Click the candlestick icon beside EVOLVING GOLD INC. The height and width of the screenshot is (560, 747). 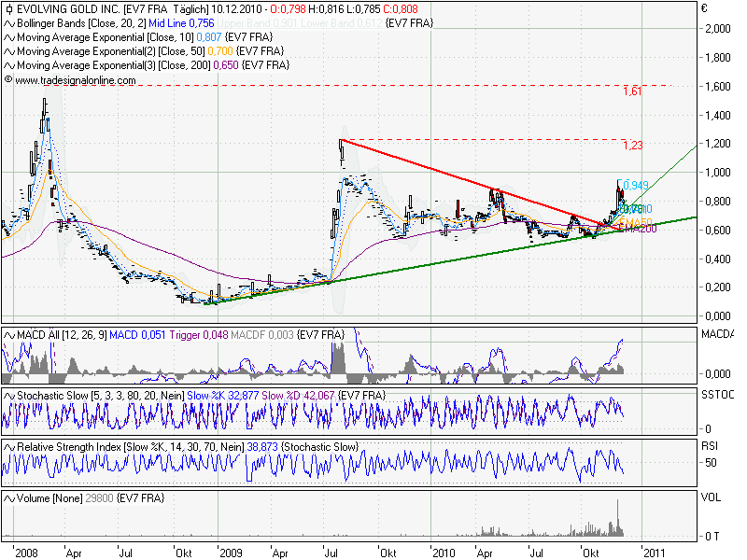8,8
